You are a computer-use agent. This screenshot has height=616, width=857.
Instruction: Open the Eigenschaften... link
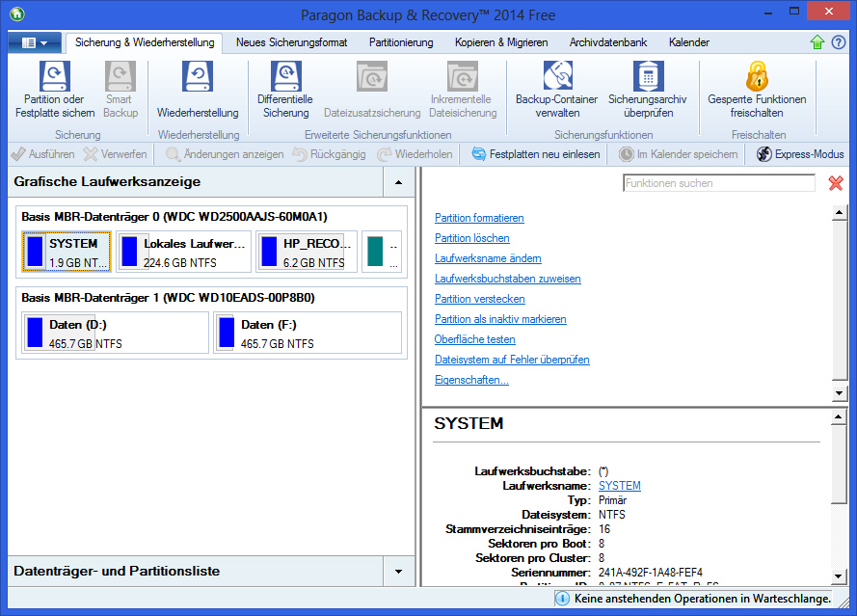point(471,380)
